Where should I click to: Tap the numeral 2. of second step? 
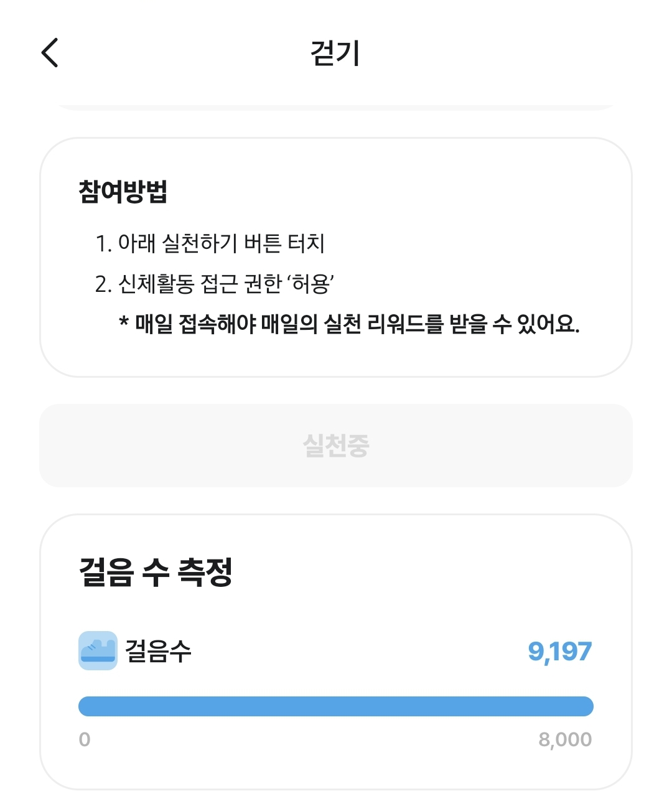(103, 284)
